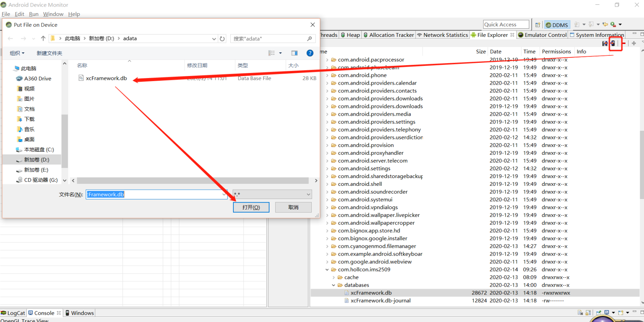Switch to the System Information tab
Image resolution: width=644 pixels, height=322 pixels.
(597, 35)
